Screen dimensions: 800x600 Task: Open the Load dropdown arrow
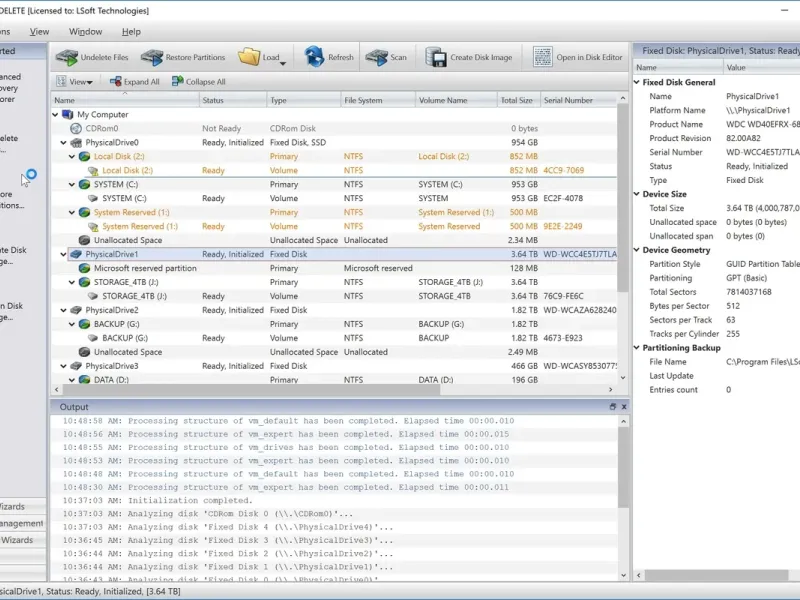click(283, 64)
